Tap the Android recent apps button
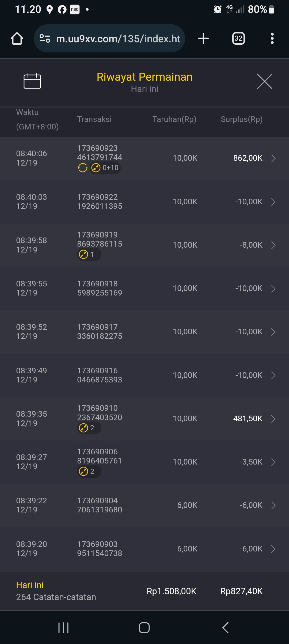Viewport: 289px width, 644px height. coord(63,627)
